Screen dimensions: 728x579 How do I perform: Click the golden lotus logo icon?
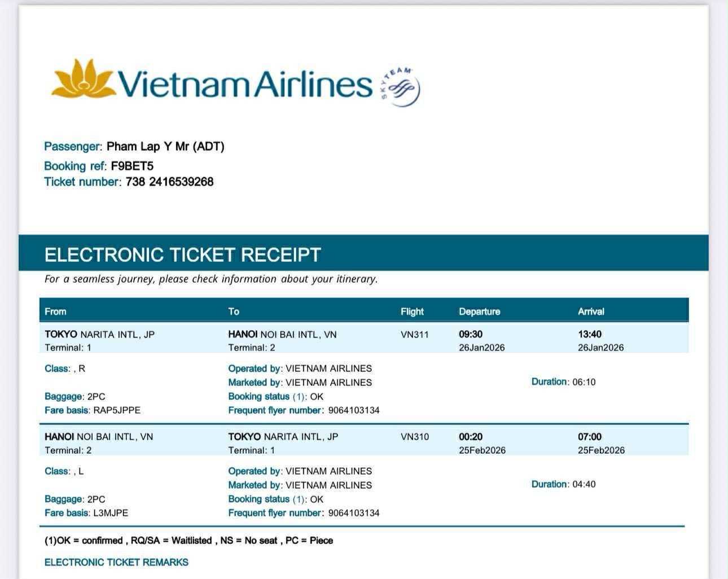coord(82,78)
